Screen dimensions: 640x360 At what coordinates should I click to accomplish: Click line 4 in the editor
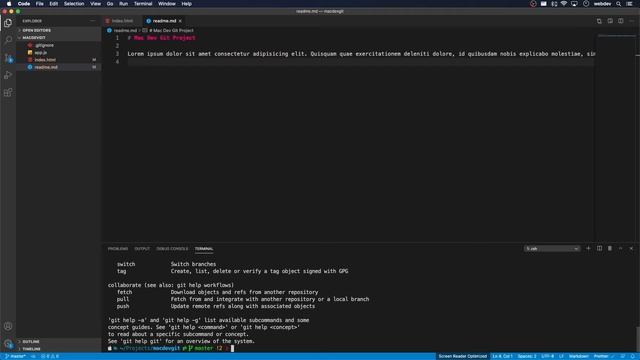[361, 62]
